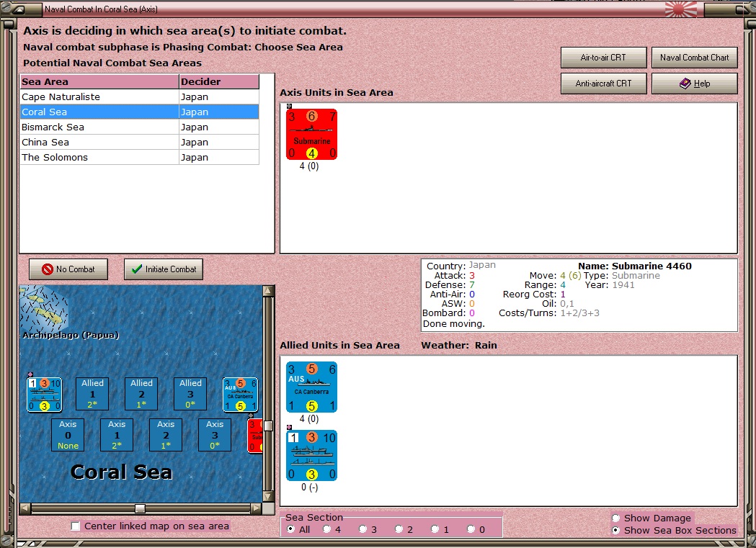This screenshot has width=756, height=548.
Task: Click the Decider column header
Action: [x=219, y=81]
